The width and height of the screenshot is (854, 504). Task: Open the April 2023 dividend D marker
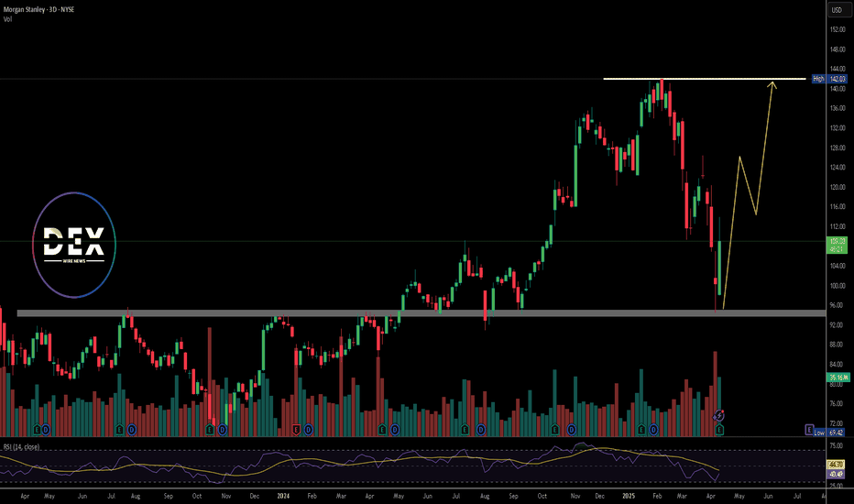pyautogui.click(x=46, y=430)
